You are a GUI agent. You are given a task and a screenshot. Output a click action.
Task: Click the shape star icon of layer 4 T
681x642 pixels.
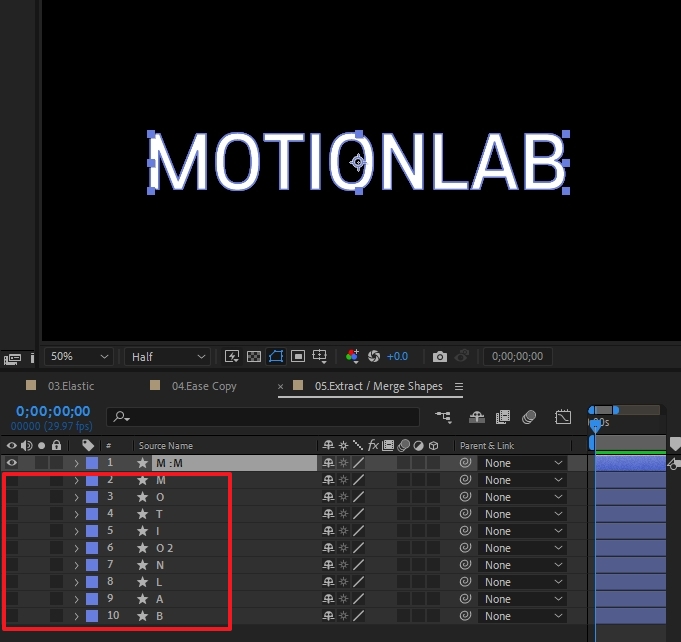pyautogui.click(x=142, y=514)
